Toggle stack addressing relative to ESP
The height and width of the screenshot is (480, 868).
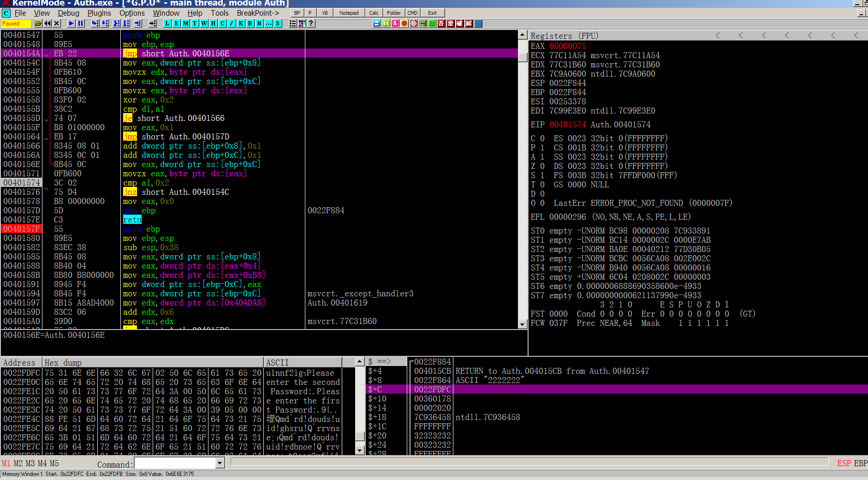pyautogui.click(x=844, y=463)
